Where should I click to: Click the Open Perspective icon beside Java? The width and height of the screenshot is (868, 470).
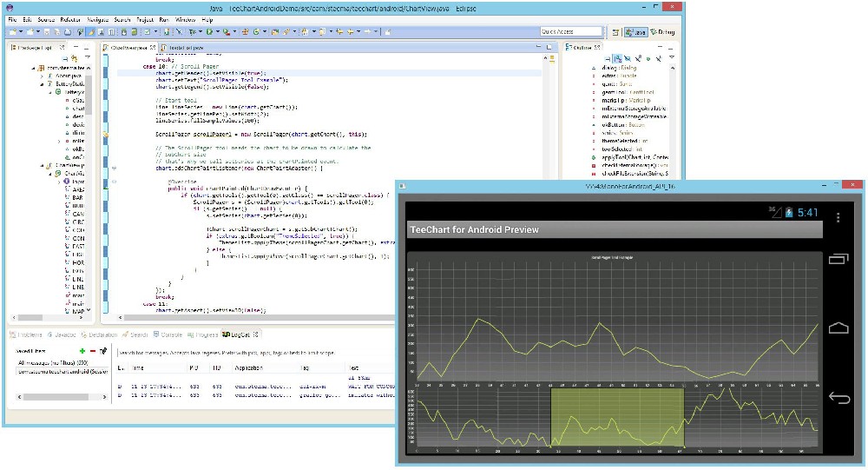(x=615, y=32)
